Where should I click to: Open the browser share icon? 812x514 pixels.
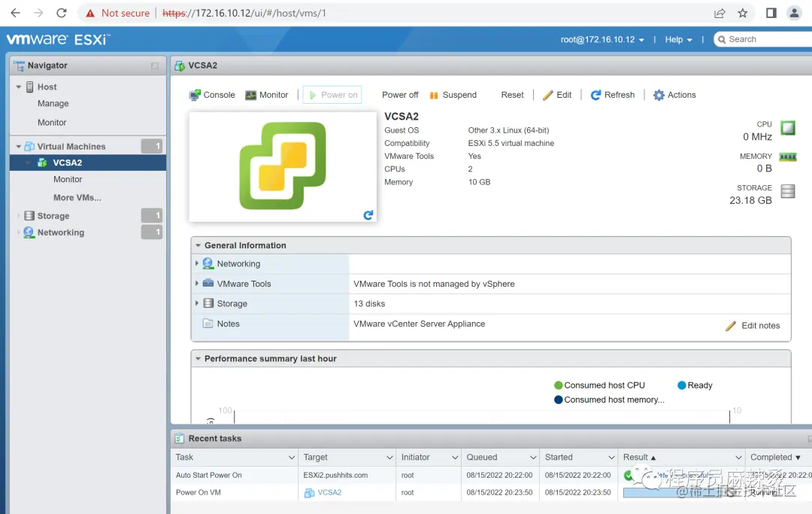(x=720, y=13)
